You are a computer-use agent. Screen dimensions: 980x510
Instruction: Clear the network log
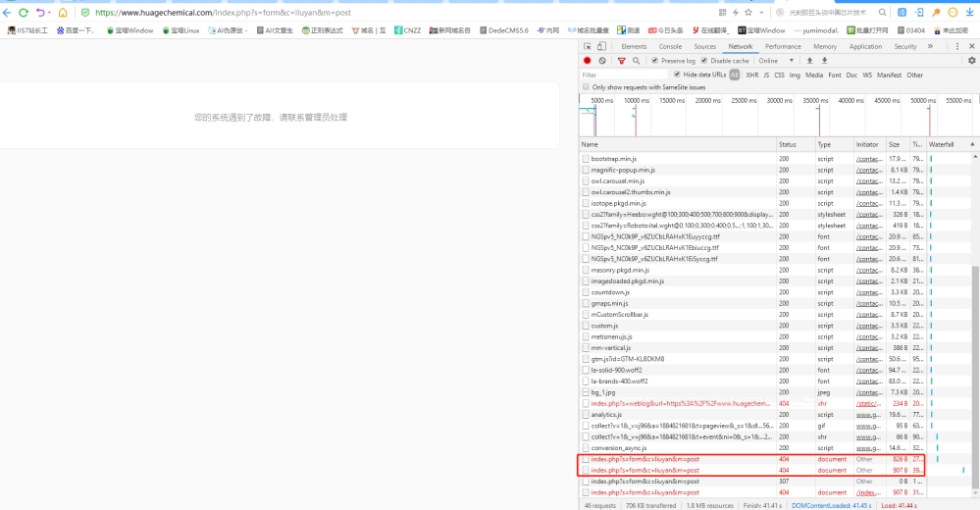(602, 61)
